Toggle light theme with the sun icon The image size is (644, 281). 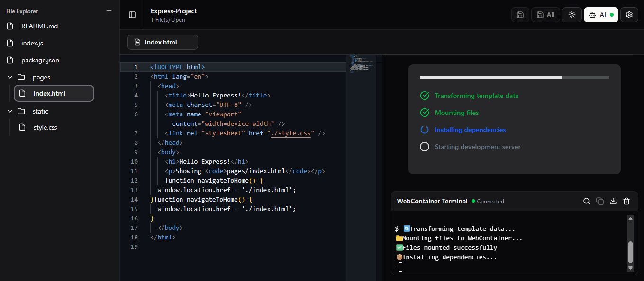(x=571, y=15)
